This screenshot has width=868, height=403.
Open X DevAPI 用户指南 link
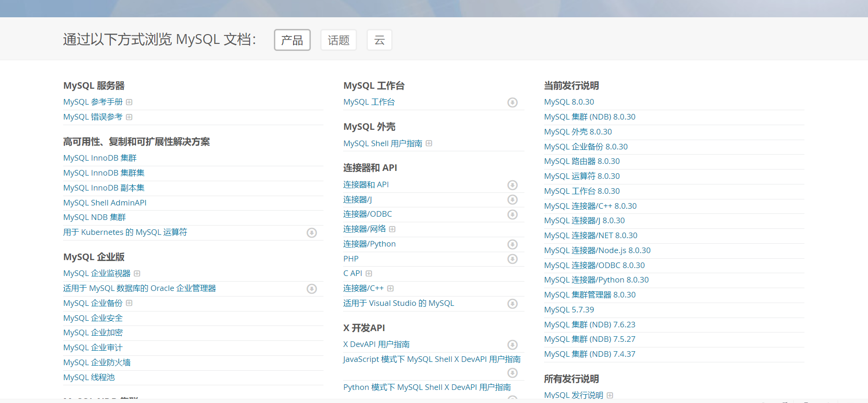[376, 344]
